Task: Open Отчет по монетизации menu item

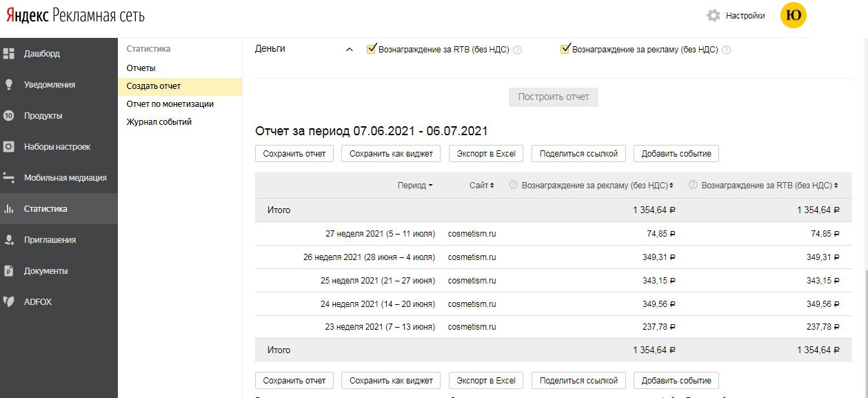Action: [170, 104]
